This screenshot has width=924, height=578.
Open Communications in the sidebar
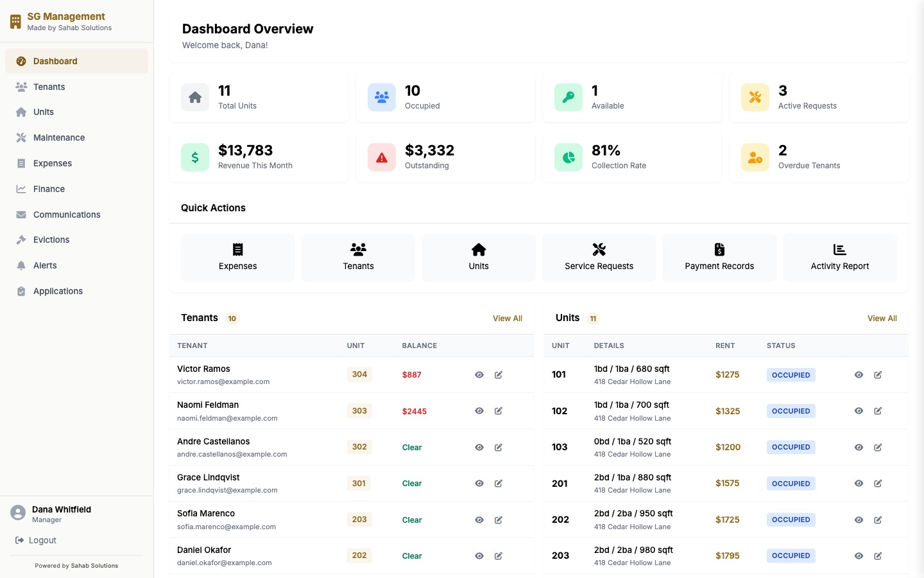(x=76, y=215)
